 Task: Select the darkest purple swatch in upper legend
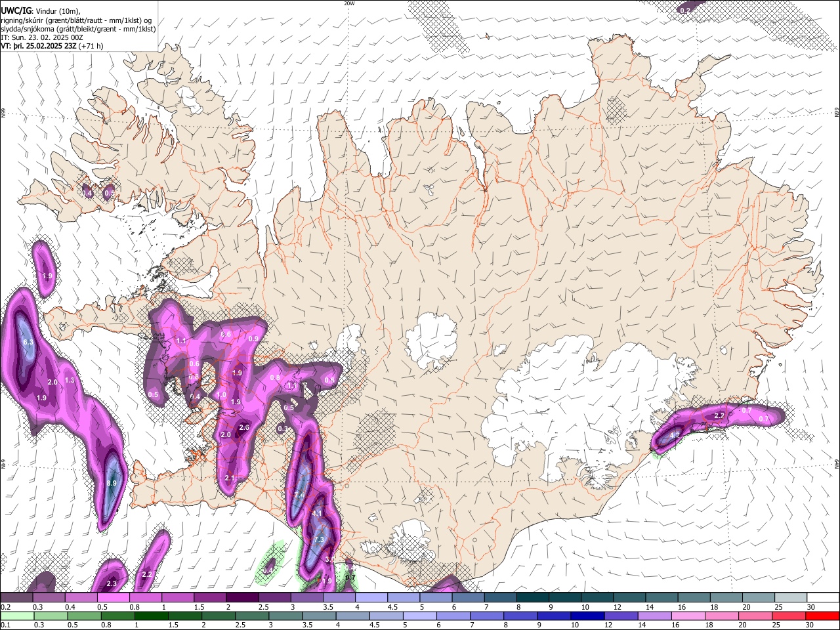coord(241,598)
